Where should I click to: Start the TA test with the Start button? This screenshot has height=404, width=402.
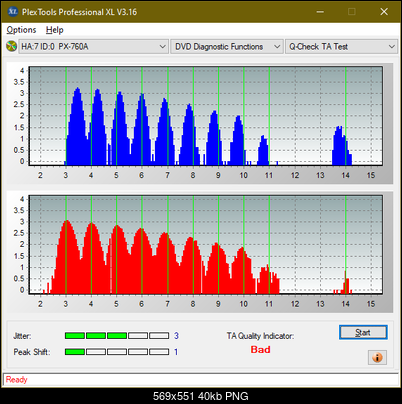tap(363, 332)
